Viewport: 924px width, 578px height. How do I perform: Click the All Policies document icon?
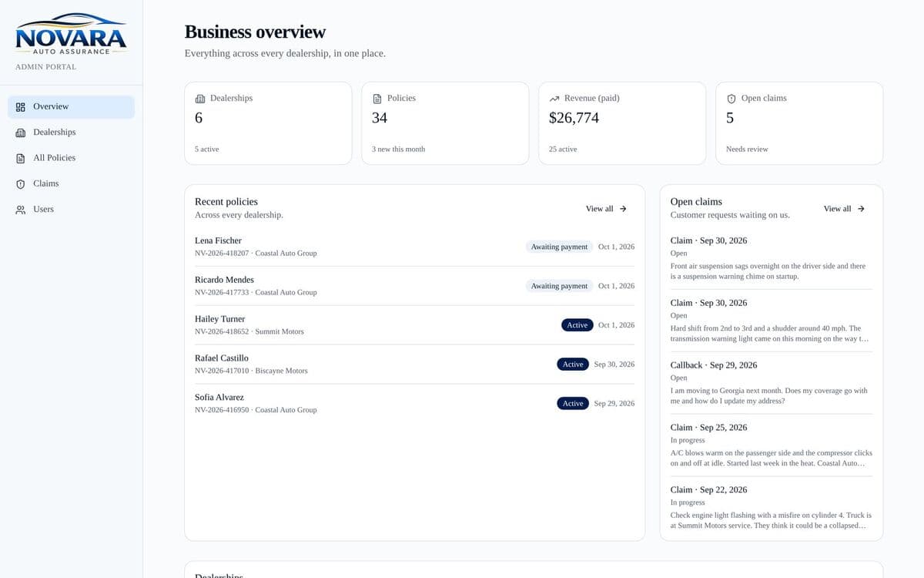(x=21, y=158)
